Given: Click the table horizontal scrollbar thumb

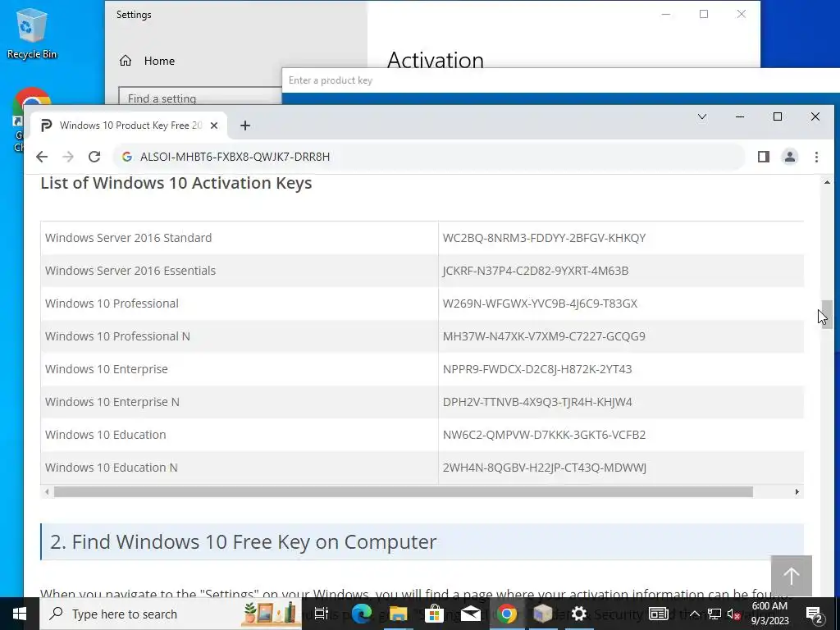Looking at the screenshot, I should point(403,492).
